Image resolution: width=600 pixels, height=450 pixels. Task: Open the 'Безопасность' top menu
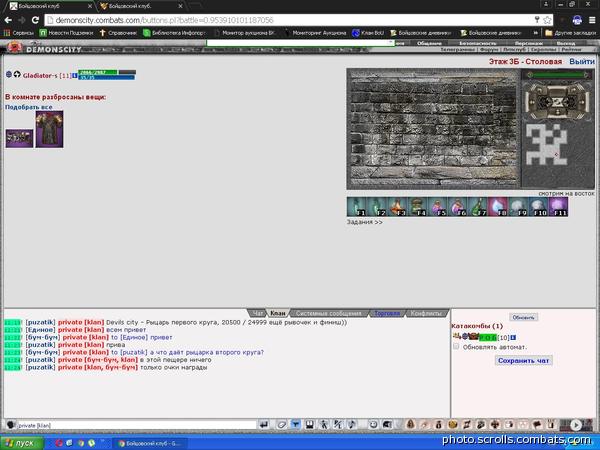pyautogui.click(x=477, y=43)
